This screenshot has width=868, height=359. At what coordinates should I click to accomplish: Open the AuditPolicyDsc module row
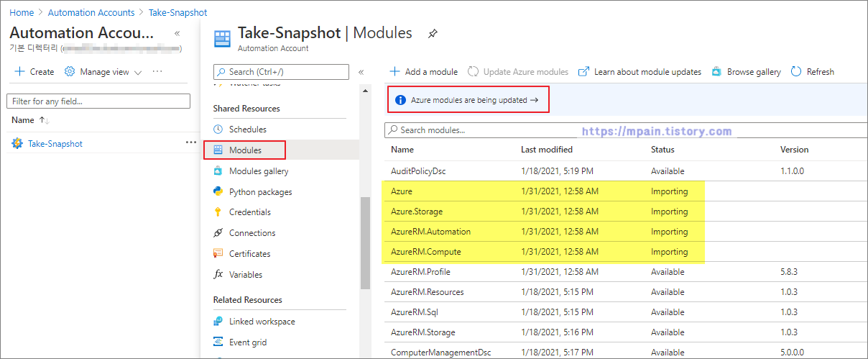[624, 171]
